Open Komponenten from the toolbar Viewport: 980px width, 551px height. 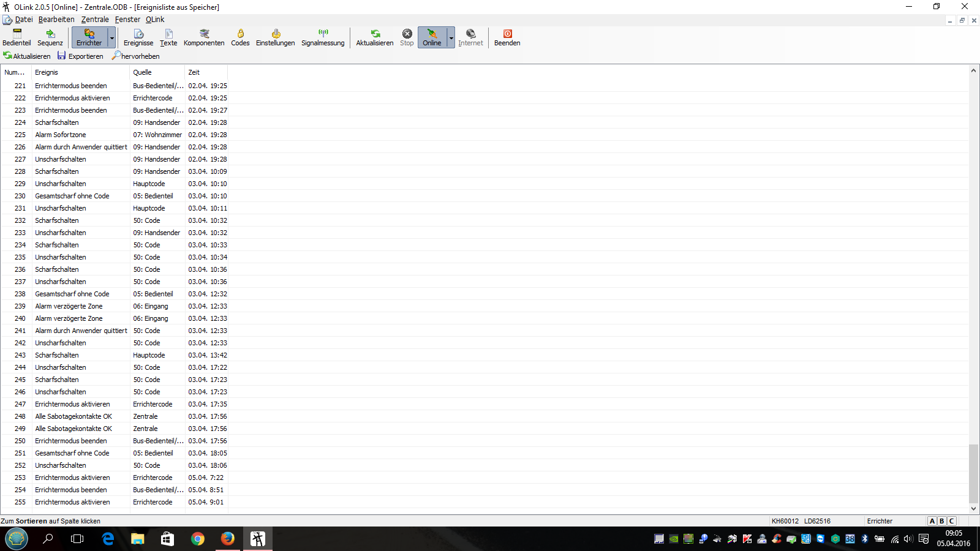pyautogui.click(x=204, y=37)
